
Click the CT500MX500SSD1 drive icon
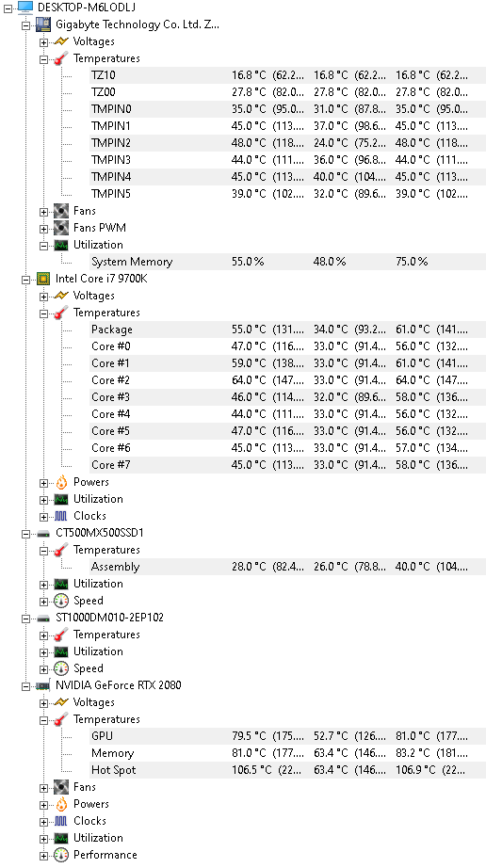pos(43,533)
